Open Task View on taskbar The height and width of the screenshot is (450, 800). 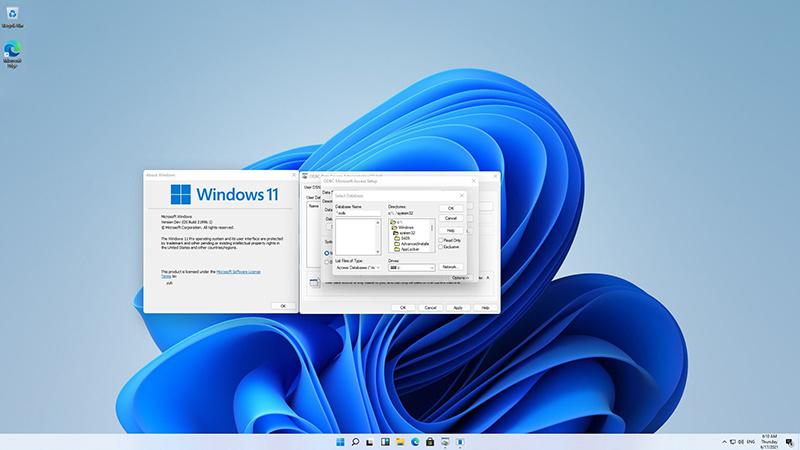(x=370, y=442)
